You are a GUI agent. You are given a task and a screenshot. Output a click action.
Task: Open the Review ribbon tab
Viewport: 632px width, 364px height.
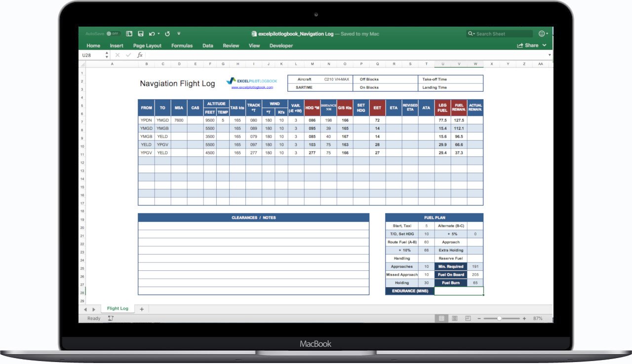click(x=231, y=45)
